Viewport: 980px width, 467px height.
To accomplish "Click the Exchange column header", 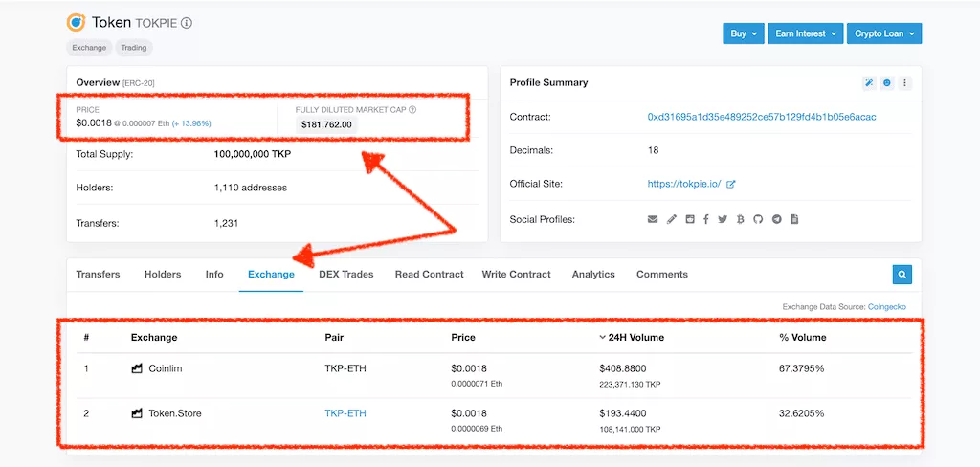I will (x=154, y=337).
